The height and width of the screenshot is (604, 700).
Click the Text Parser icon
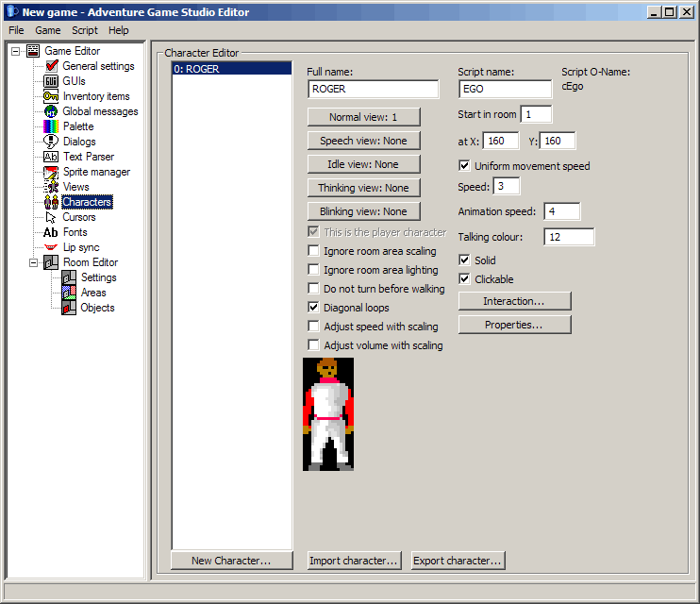(x=50, y=157)
